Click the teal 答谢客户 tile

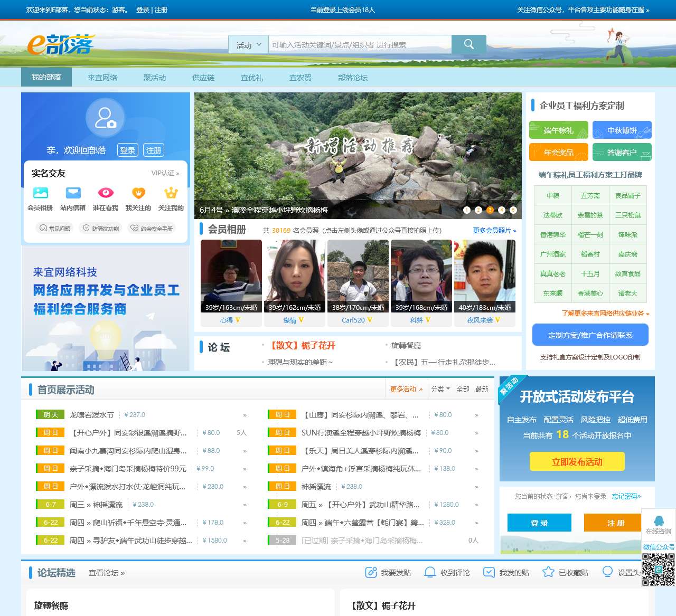[622, 153]
